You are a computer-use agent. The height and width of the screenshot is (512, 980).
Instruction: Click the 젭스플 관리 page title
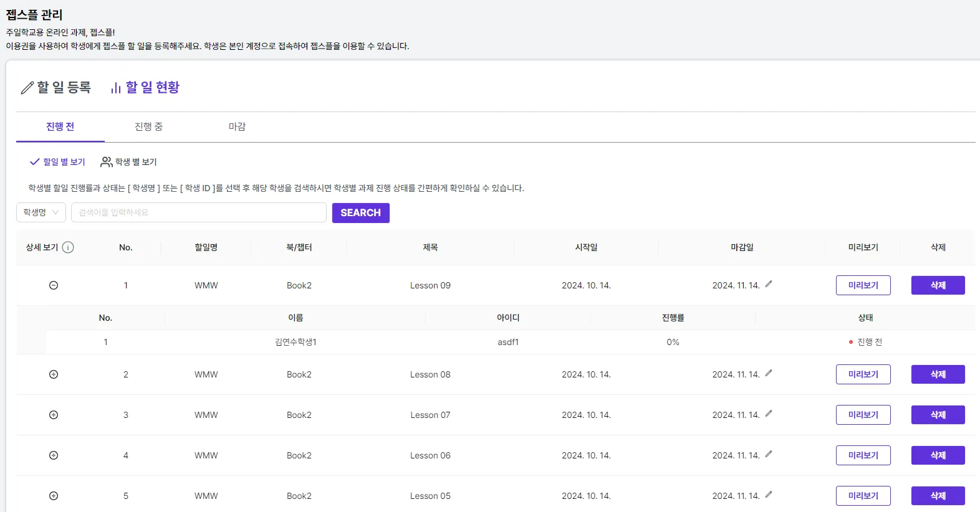pyautogui.click(x=34, y=15)
